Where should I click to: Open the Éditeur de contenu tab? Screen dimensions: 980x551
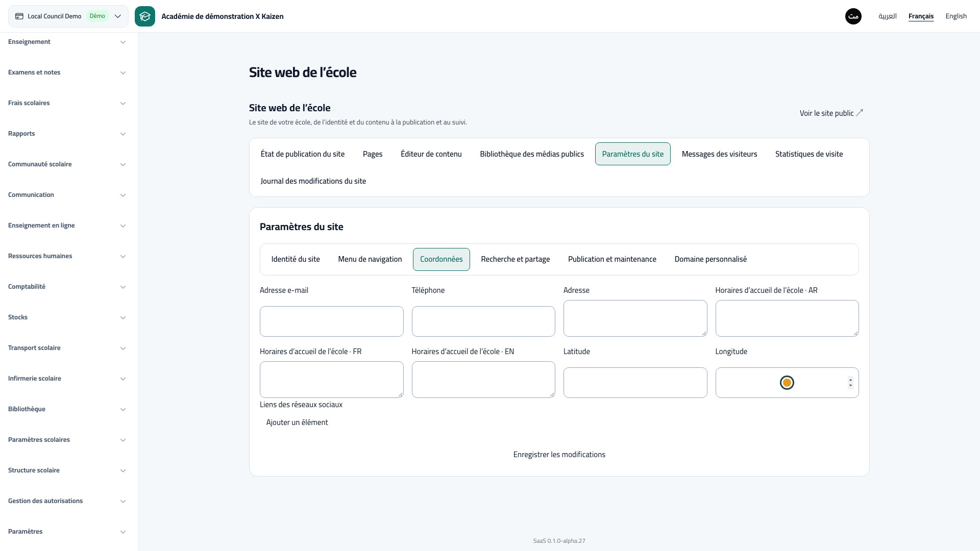click(x=431, y=154)
